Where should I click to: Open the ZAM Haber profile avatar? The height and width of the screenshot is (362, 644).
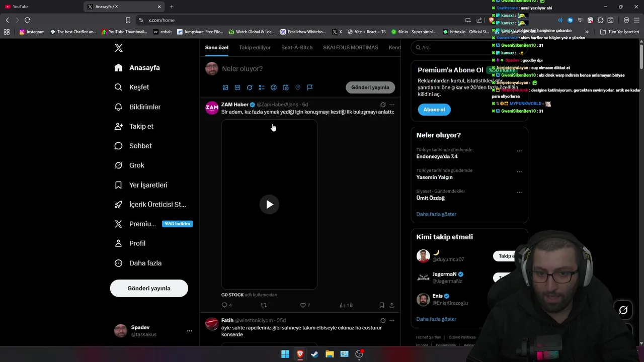212,108
